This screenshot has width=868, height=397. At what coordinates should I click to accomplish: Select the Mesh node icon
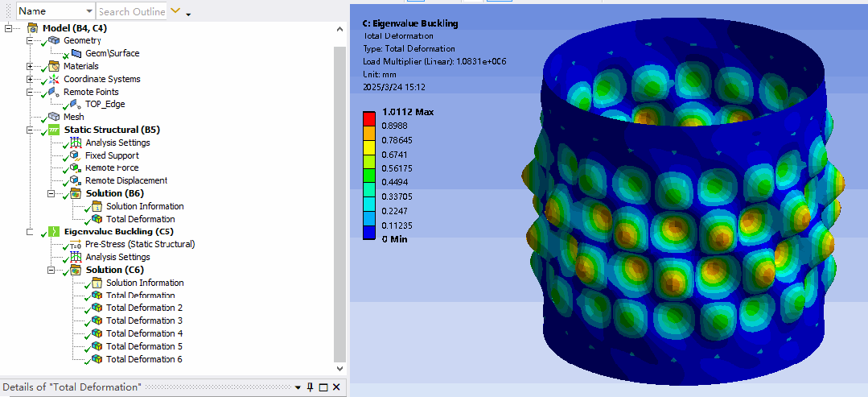(x=54, y=117)
